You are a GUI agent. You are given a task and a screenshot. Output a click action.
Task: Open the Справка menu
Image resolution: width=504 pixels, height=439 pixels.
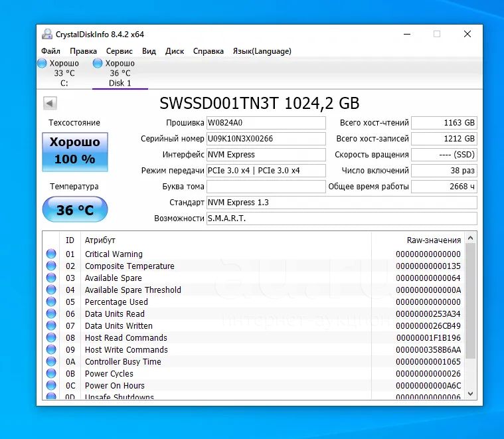209,51
